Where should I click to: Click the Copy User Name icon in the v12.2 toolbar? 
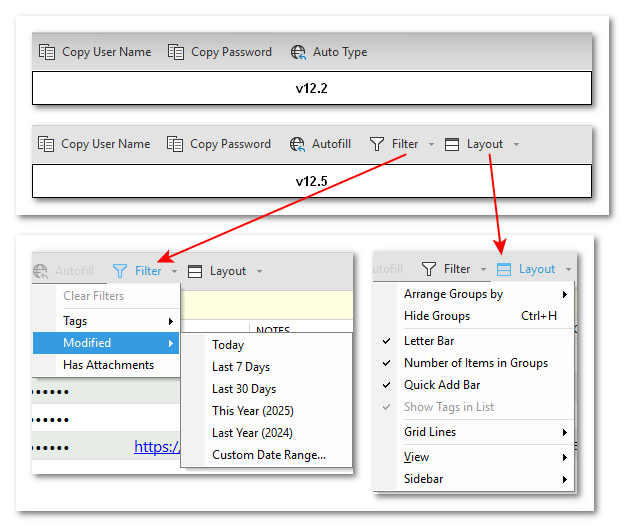pos(46,52)
